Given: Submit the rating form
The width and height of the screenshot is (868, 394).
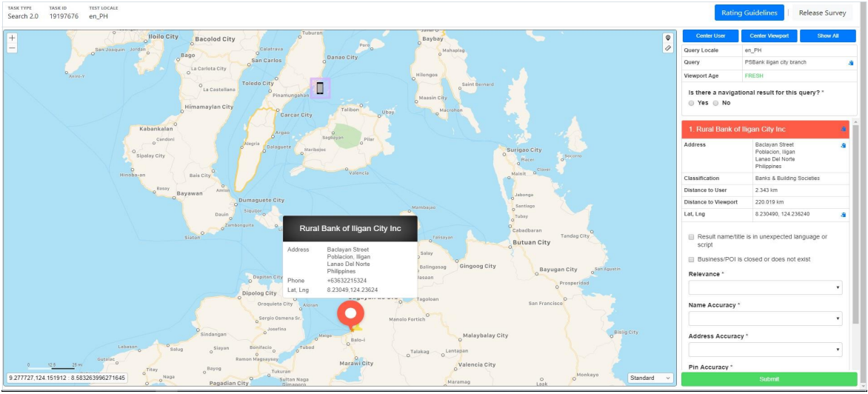Looking at the screenshot, I should point(769,379).
